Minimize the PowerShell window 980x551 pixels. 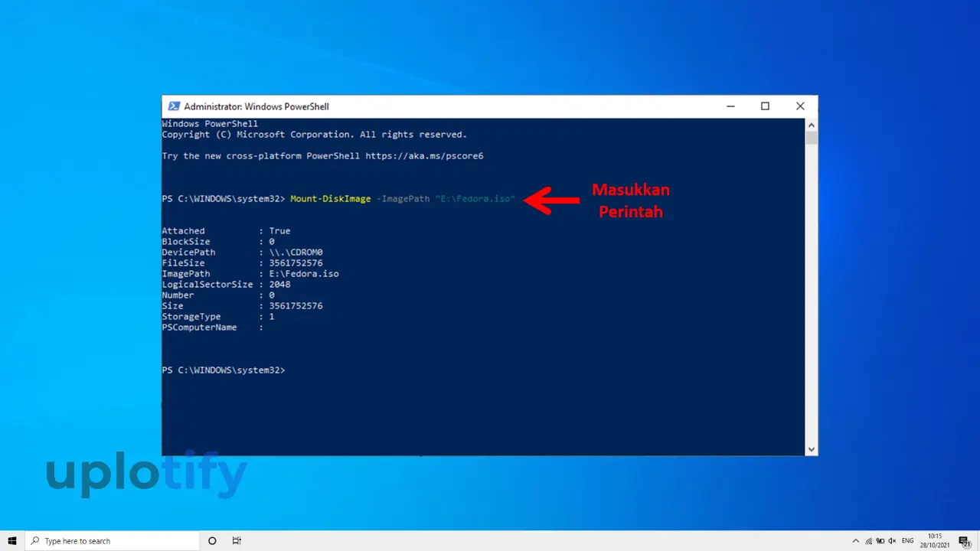click(730, 106)
